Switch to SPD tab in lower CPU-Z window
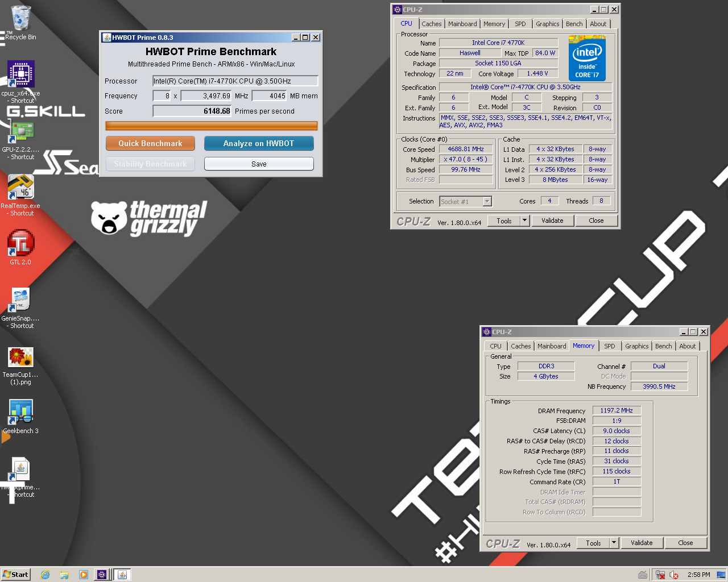Image resolution: width=728 pixels, height=582 pixels. point(610,346)
